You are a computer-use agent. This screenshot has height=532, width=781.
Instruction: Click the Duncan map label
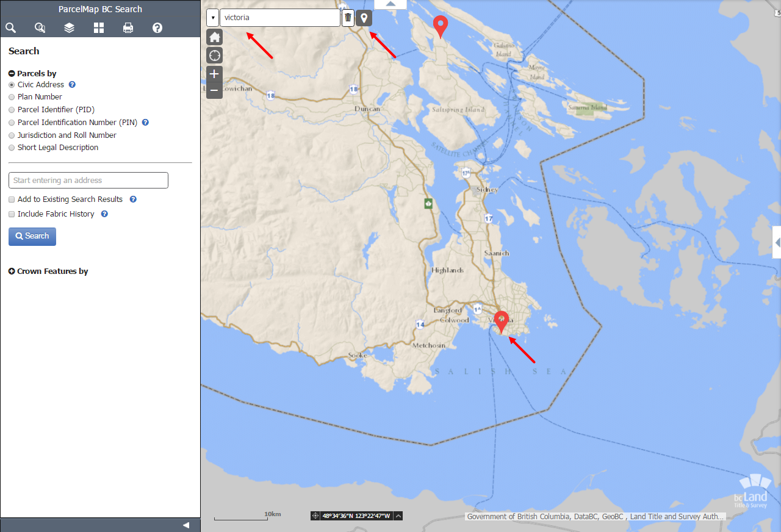click(367, 109)
